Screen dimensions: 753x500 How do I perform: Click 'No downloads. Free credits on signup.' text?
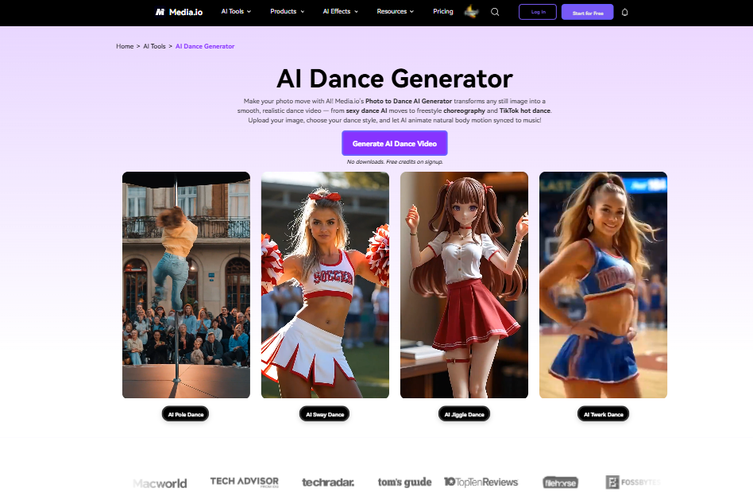pyautogui.click(x=394, y=162)
